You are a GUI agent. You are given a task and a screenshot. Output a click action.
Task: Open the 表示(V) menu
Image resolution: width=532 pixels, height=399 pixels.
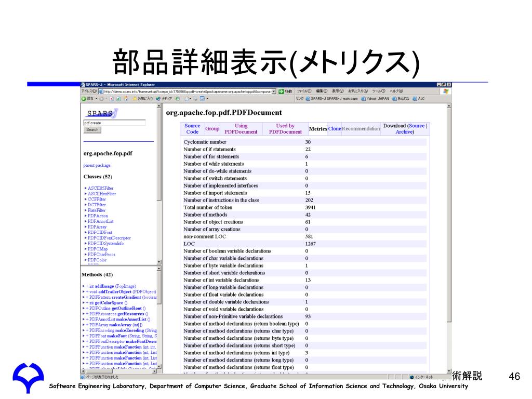click(338, 91)
